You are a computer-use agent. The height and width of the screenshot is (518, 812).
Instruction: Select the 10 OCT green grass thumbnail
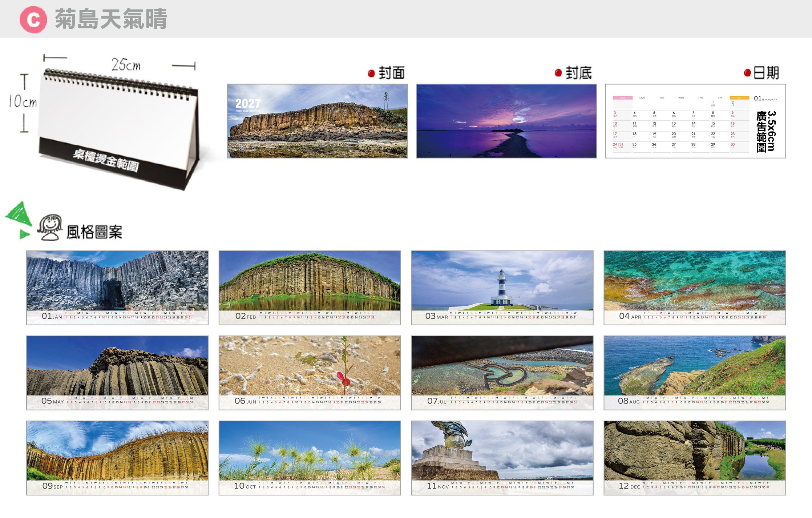310,458
